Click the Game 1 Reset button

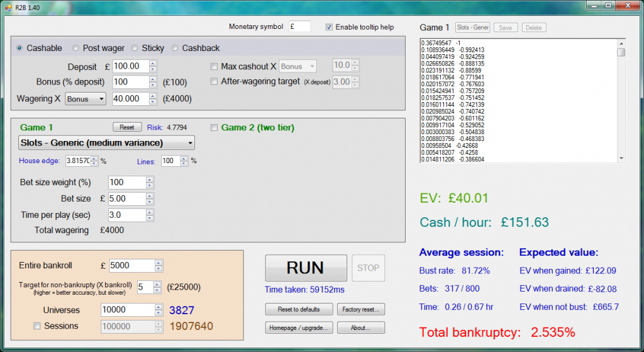click(x=127, y=127)
